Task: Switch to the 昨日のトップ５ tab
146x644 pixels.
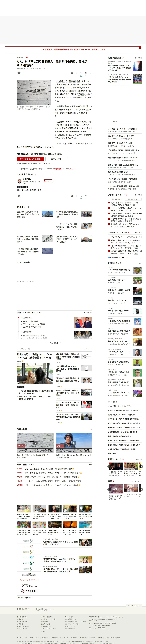Action: [x=133, y=199]
